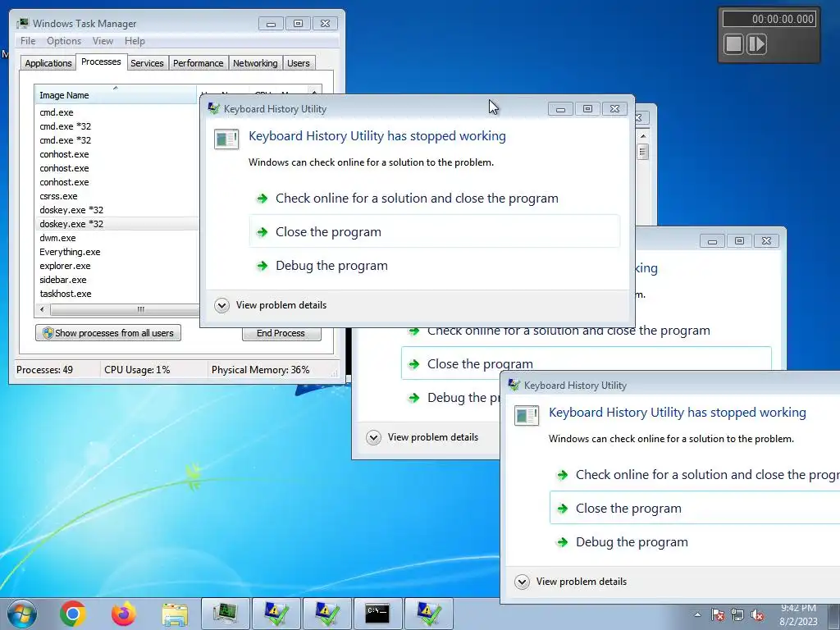
Task: Click the program icon in top crash dialog
Action: click(x=226, y=139)
